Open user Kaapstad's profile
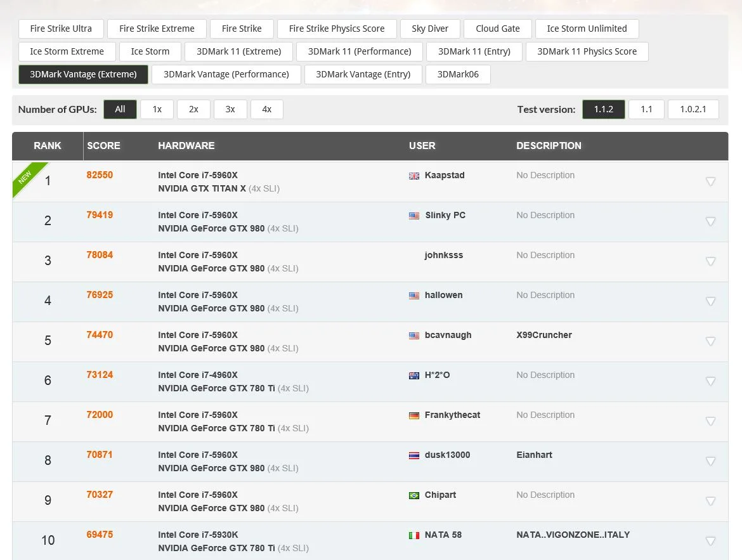Image resolution: width=742 pixels, height=560 pixels. point(445,175)
